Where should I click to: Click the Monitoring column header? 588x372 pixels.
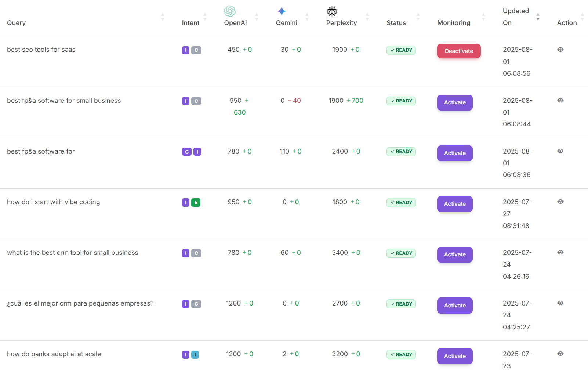[454, 23]
